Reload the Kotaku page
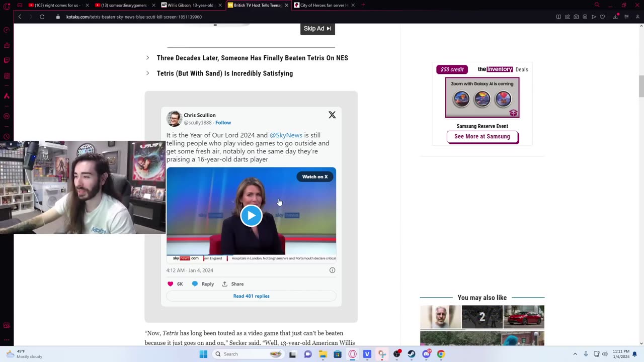Viewport: 644px width, 362px height. coord(42,17)
